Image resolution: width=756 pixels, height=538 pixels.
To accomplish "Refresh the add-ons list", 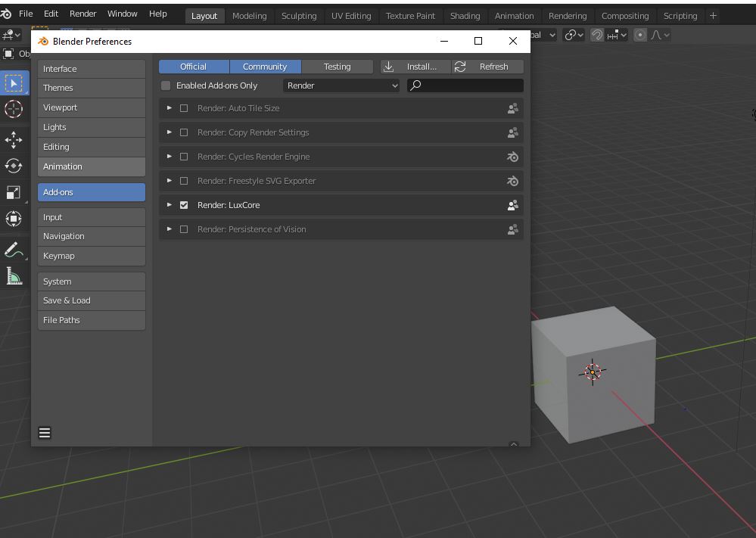I will coord(487,67).
